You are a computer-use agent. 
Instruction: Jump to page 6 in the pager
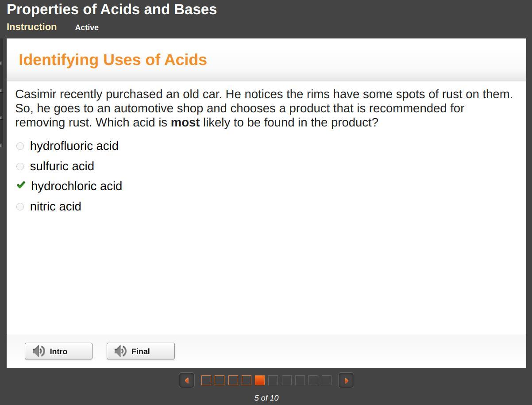[273, 380]
